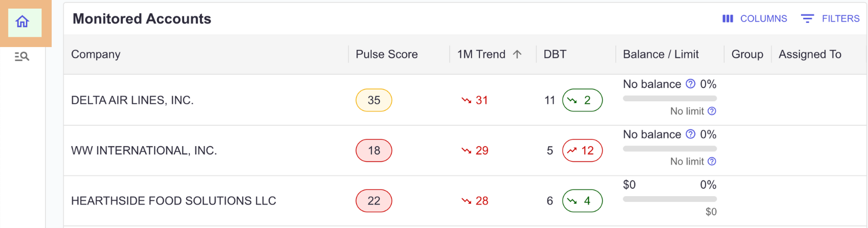The height and width of the screenshot is (228, 868).
Task: Open HEARTHSIDE FOOD SOLUTIONS LLC account
Action: pyautogui.click(x=174, y=201)
